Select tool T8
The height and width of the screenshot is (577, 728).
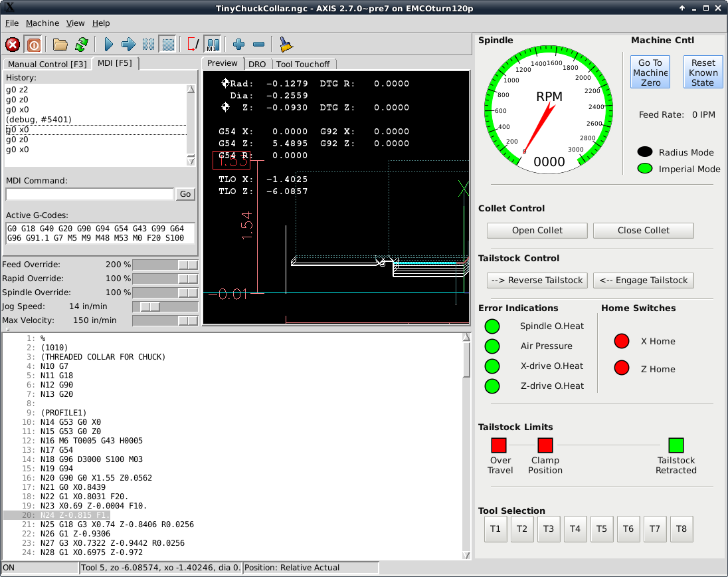[x=681, y=528]
